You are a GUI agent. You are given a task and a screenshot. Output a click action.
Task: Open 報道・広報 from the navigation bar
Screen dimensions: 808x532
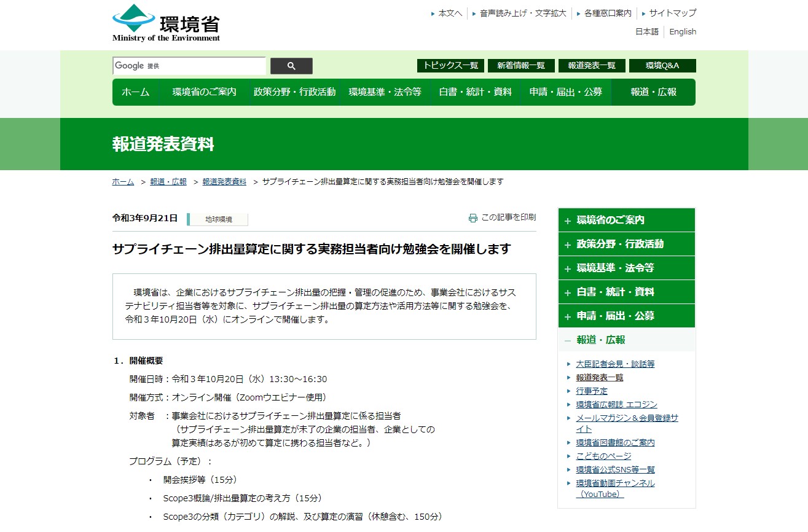[x=653, y=92]
